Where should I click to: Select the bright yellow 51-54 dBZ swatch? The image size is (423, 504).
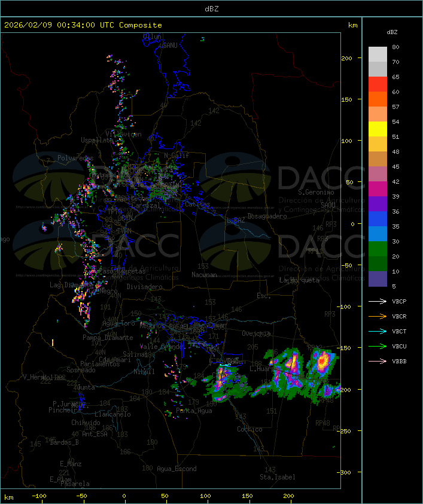[378, 129]
